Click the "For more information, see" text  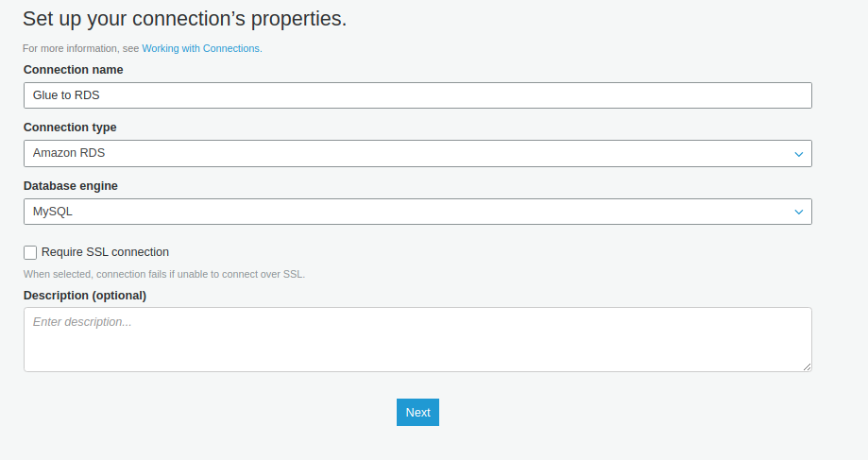(81, 48)
